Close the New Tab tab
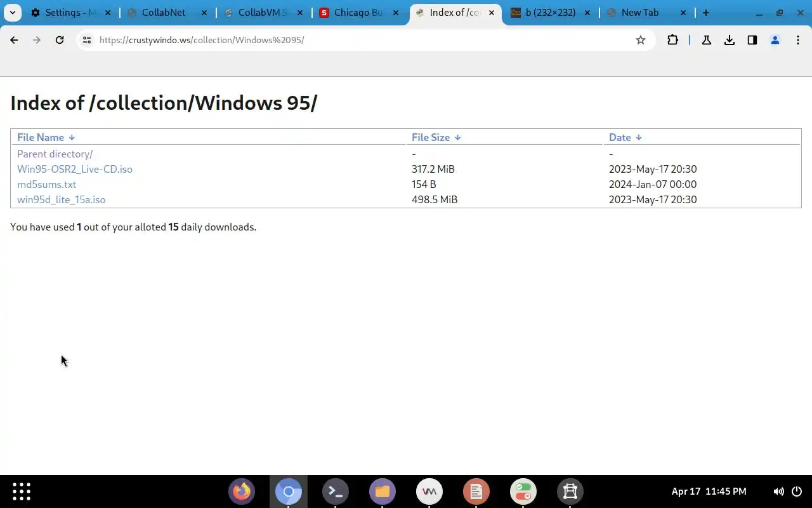The image size is (812, 508). [x=683, y=13]
